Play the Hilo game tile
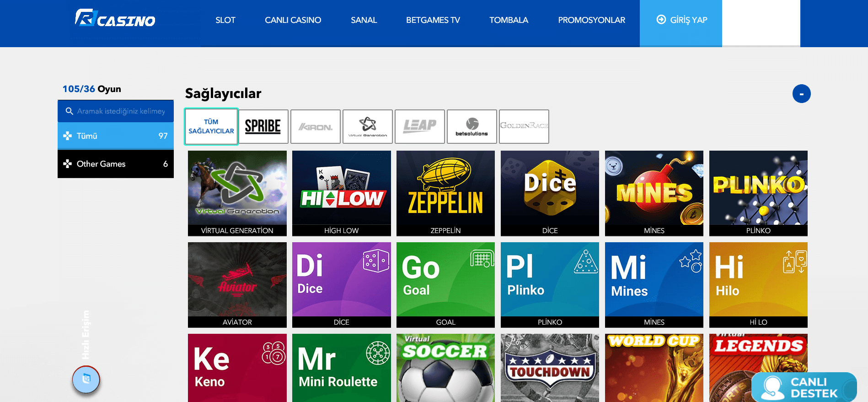 (x=759, y=285)
